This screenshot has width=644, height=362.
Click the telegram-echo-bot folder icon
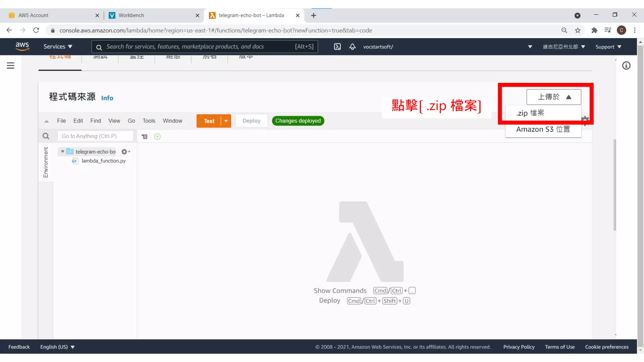[70, 151]
